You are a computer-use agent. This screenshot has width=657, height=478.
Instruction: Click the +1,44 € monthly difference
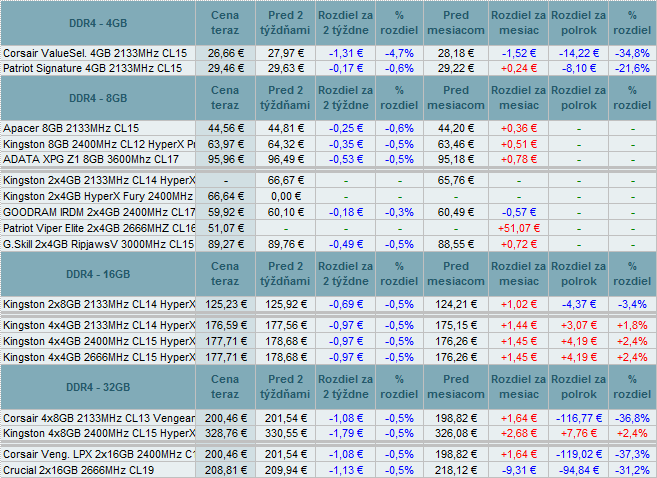tap(519, 325)
